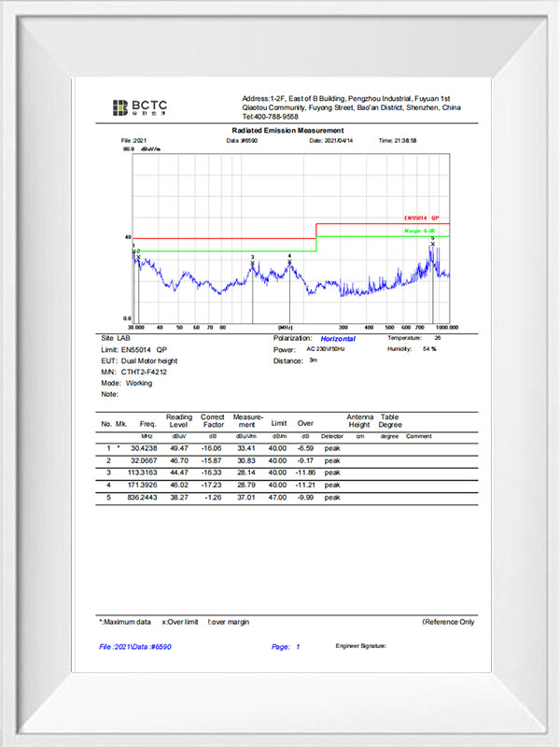Click correct factor cell '-1.26'

[213, 498]
